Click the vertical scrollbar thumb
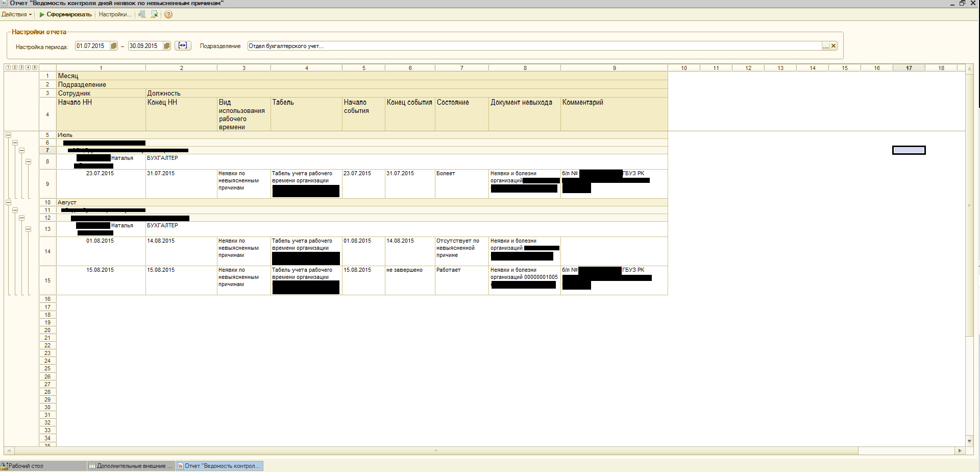 click(969, 204)
